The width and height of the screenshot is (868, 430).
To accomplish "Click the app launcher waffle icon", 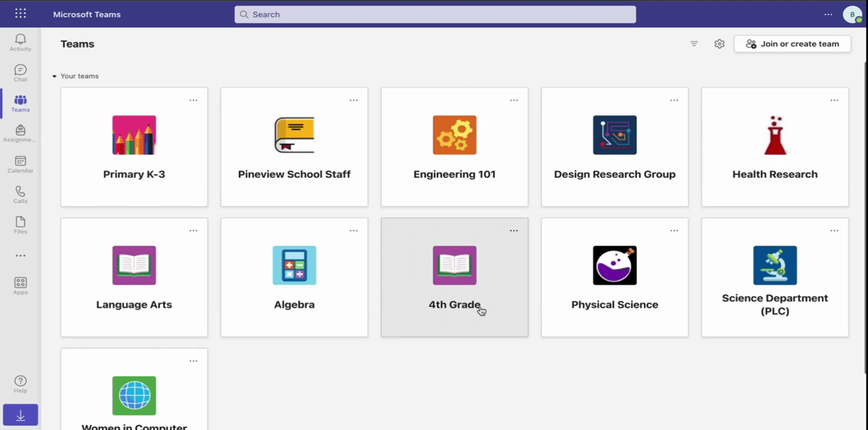I will click(x=20, y=14).
